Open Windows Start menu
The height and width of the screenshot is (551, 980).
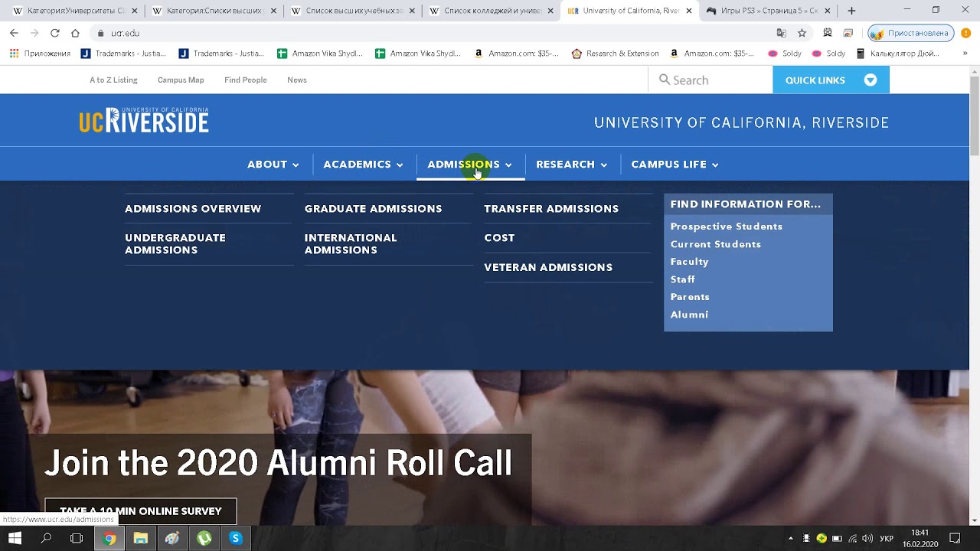coord(15,538)
